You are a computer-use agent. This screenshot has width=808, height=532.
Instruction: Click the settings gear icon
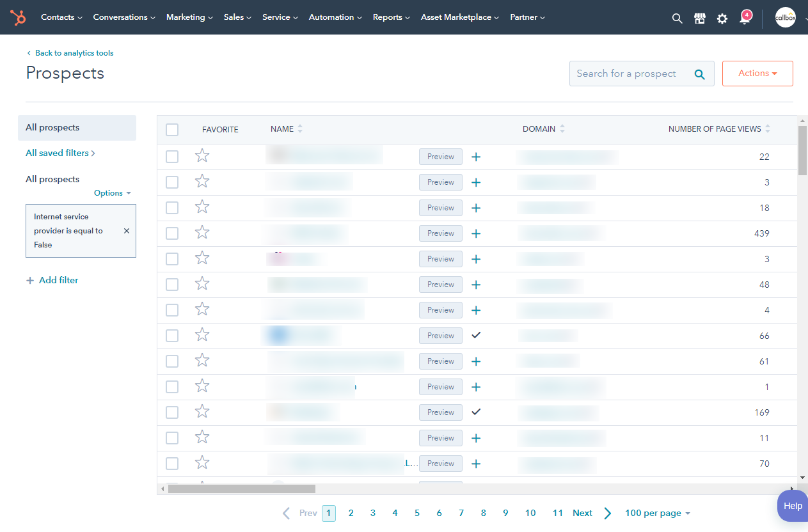[x=722, y=18]
